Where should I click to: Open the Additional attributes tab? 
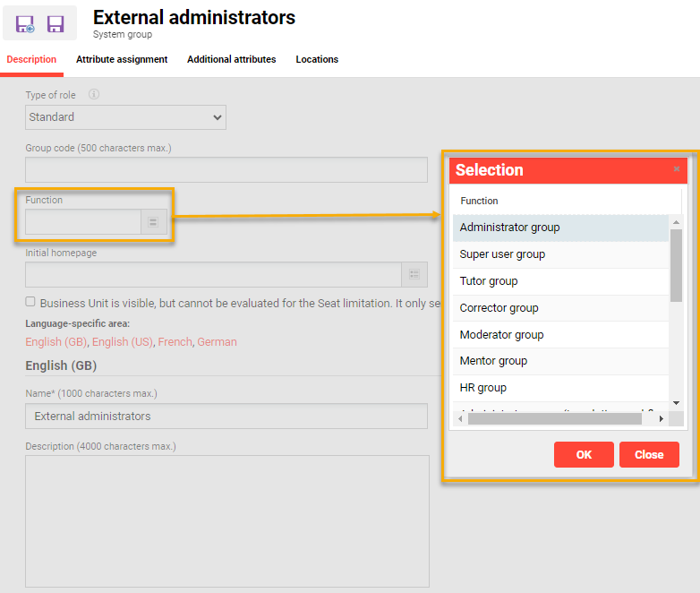point(231,60)
